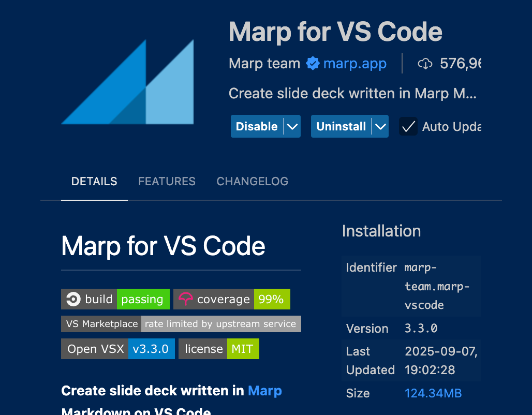Click the Auto Update label text
Viewport: 532px width, 415px height.
point(452,127)
